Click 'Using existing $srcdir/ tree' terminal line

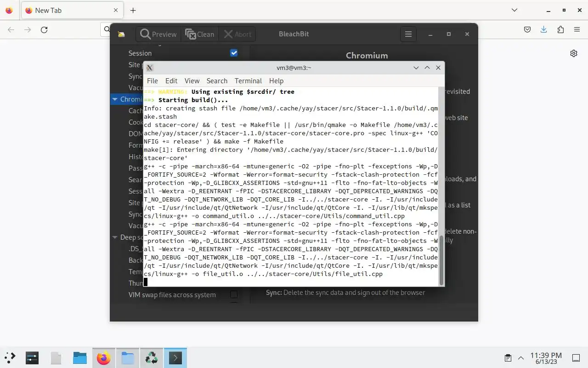tap(243, 92)
